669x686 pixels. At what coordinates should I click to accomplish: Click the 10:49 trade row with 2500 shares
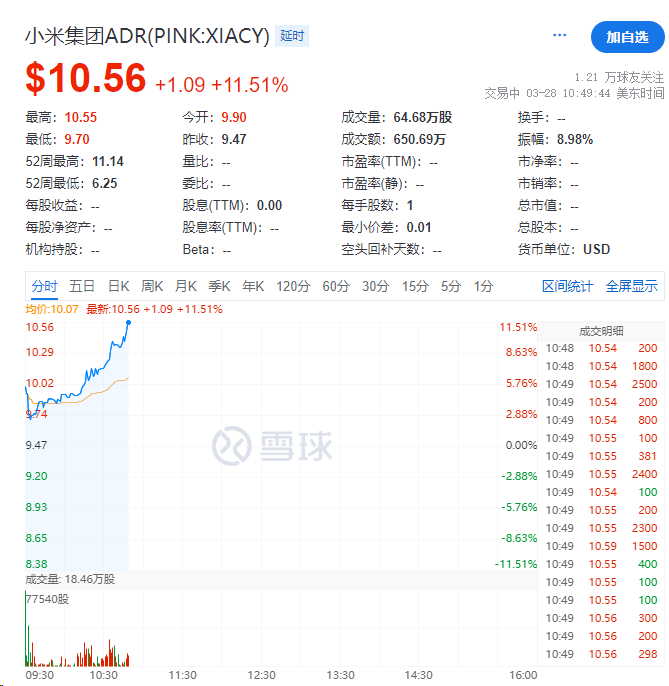pyautogui.click(x=601, y=384)
